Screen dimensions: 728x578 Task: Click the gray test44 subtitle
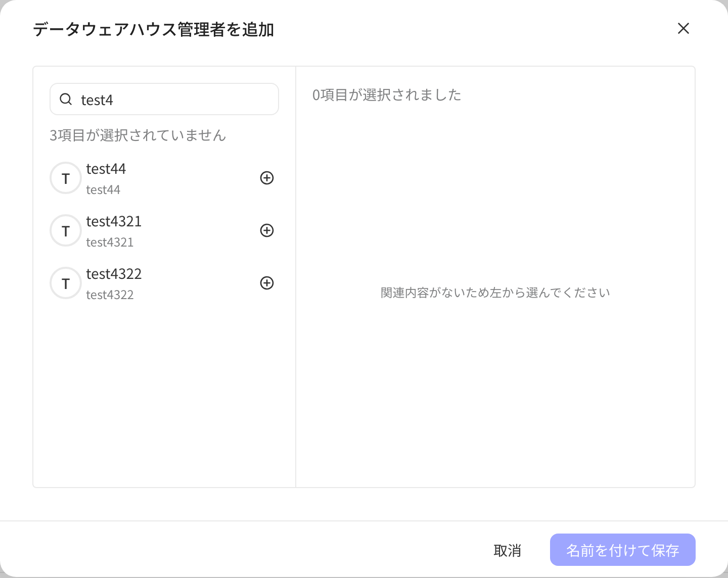point(103,190)
